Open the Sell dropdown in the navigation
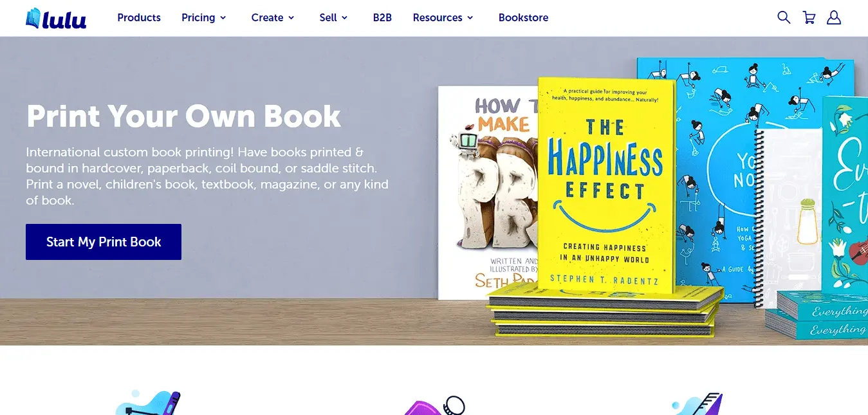This screenshot has height=415, width=868. click(333, 17)
